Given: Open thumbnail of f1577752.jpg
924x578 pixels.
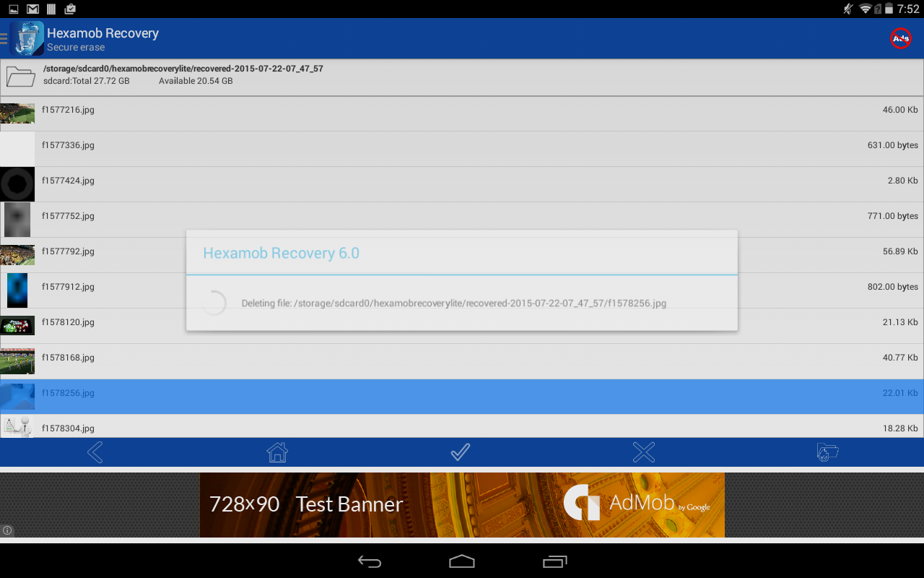Looking at the screenshot, I should point(17,220).
